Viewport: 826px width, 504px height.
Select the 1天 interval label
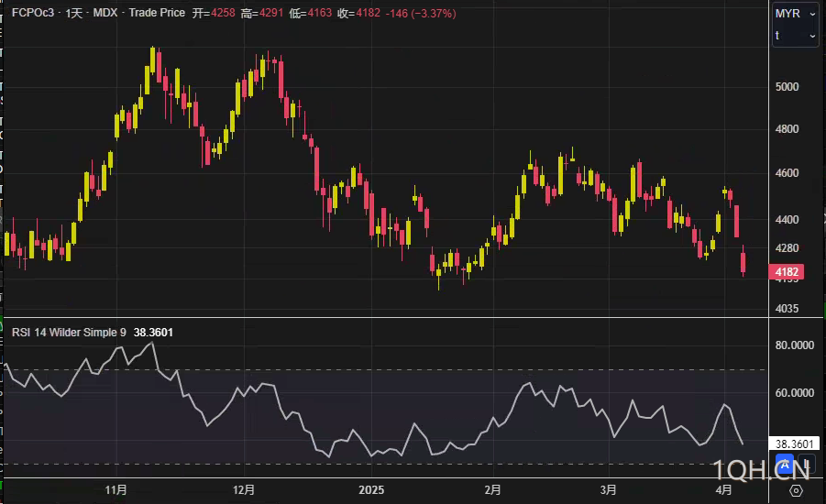click(x=74, y=13)
